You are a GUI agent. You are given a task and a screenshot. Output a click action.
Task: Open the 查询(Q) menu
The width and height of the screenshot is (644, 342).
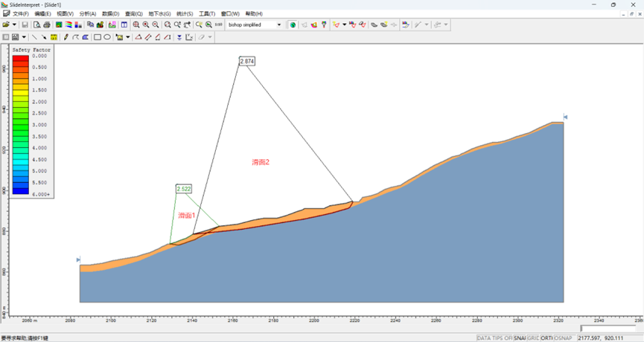pyautogui.click(x=134, y=14)
